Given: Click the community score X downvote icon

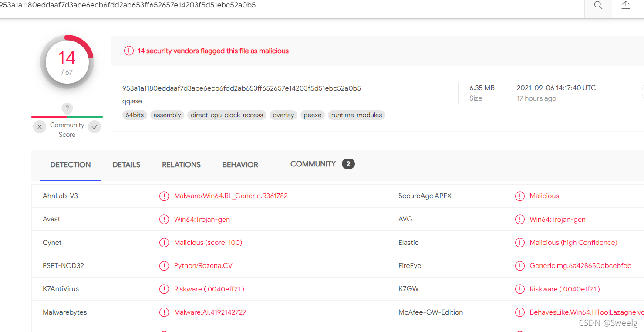Looking at the screenshot, I should (x=40, y=127).
